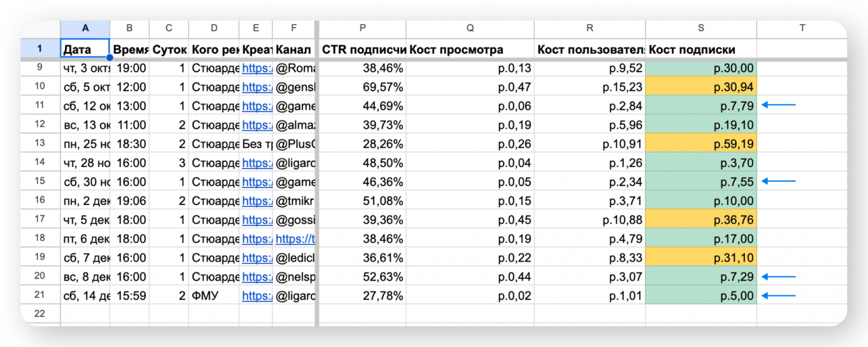
Task: Click the @tmikr channel cell
Action: coord(293,201)
